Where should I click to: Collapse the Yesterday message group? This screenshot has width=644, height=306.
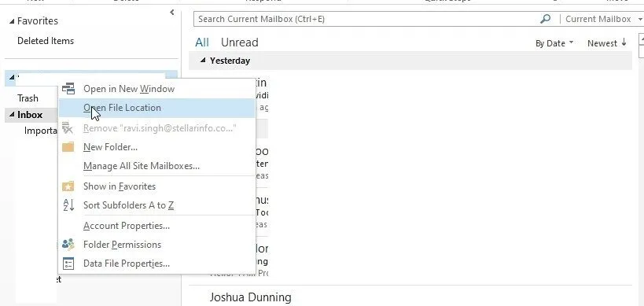coord(203,61)
